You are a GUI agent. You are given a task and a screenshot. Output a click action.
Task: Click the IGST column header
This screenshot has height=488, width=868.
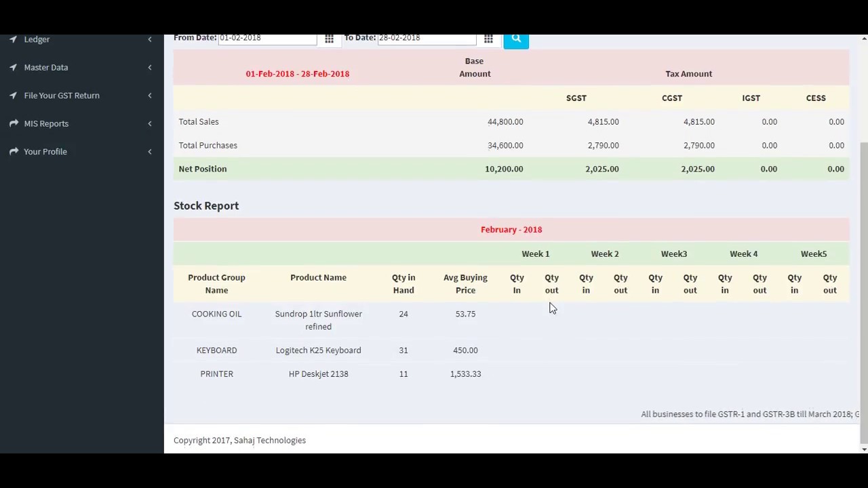coord(751,98)
